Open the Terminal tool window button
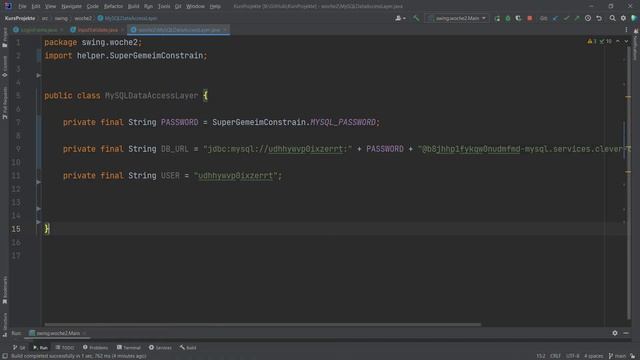The image size is (640, 360). pos(129,348)
